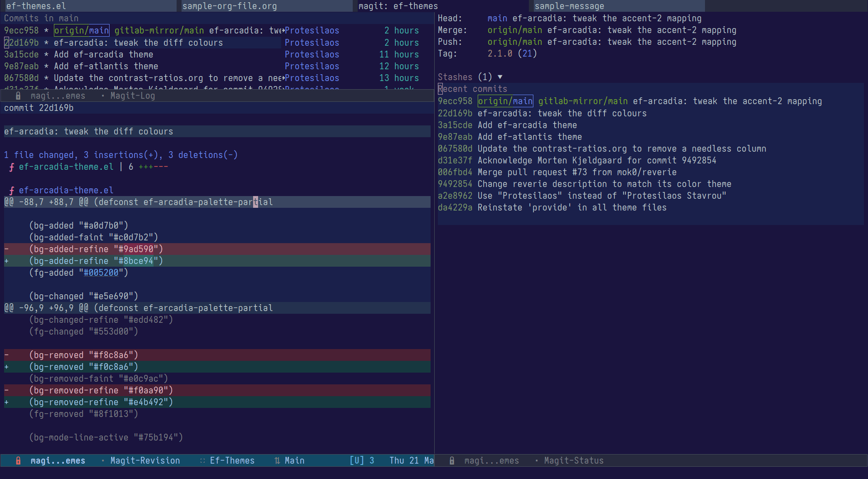This screenshot has height=479, width=868.
Task: Click the added line bg-removed #f0c8a6
Action: (x=217, y=367)
